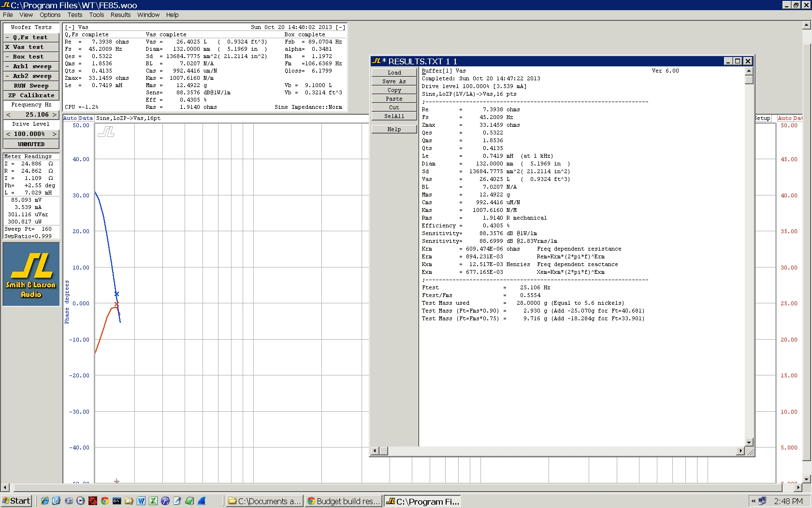
Task: Expand hidden system tray icons
Action: coord(753,501)
